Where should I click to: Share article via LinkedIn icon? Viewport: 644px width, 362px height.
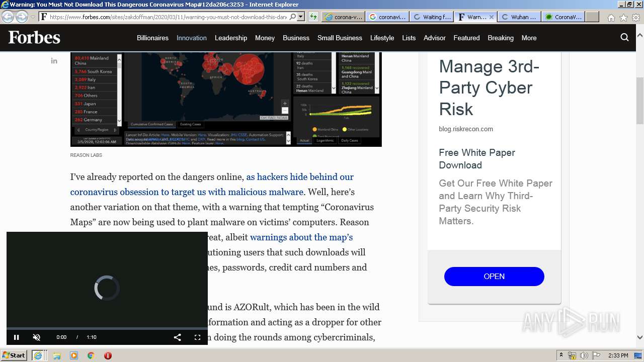54,61
